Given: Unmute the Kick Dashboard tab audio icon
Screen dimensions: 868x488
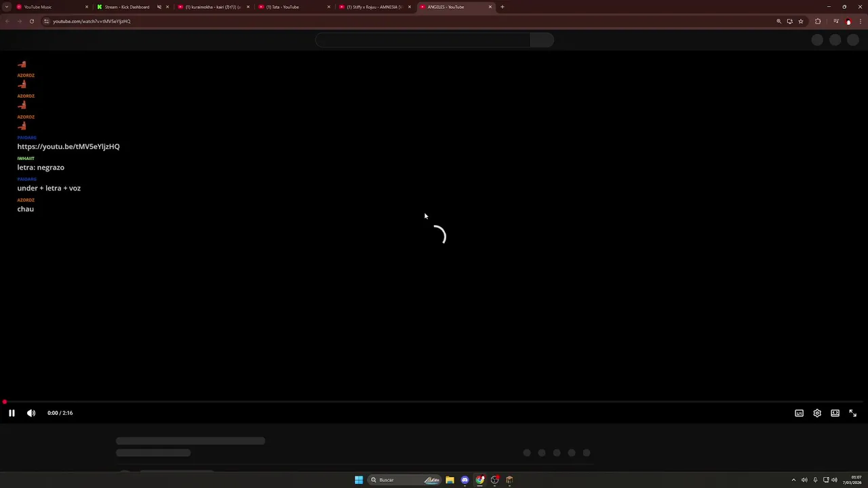Looking at the screenshot, I should pos(159,7).
